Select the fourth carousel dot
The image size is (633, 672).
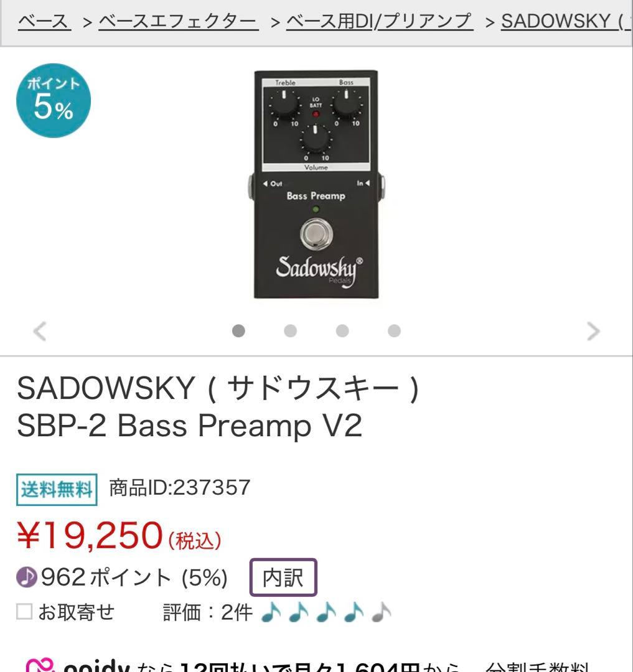coord(392,331)
